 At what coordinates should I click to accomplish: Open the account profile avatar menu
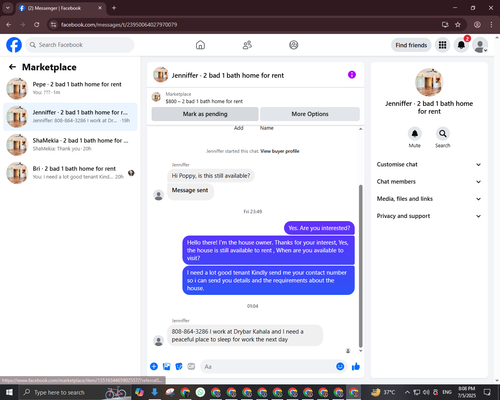480,45
